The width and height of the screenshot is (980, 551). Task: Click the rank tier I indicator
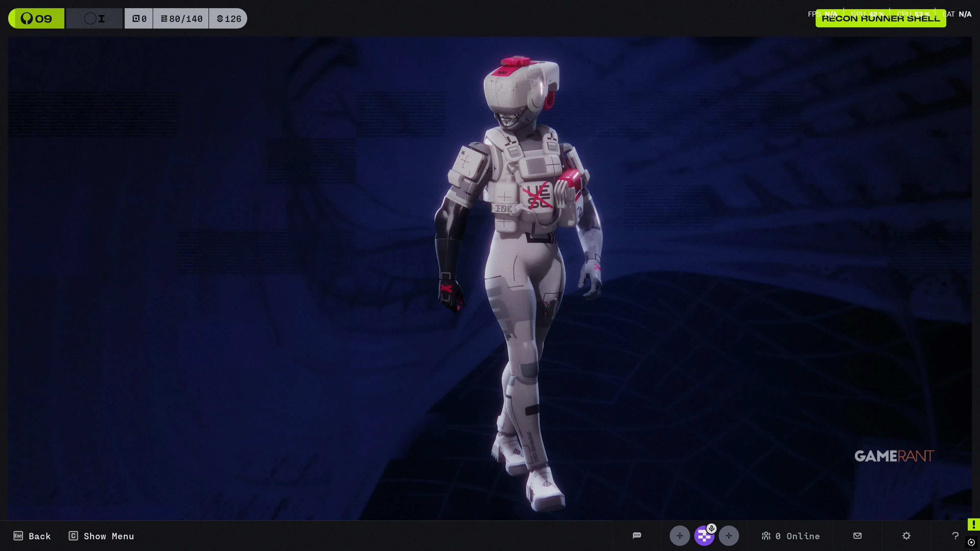click(95, 18)
